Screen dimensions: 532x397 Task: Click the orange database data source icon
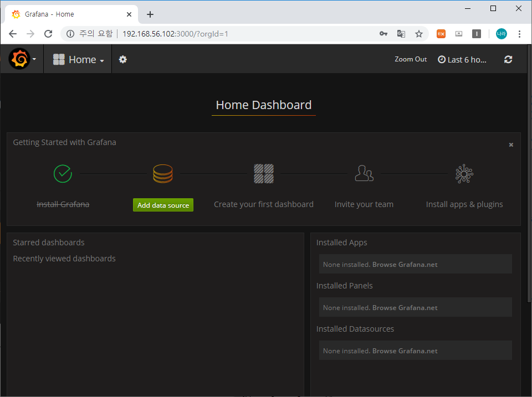click(x=163, y=173)
